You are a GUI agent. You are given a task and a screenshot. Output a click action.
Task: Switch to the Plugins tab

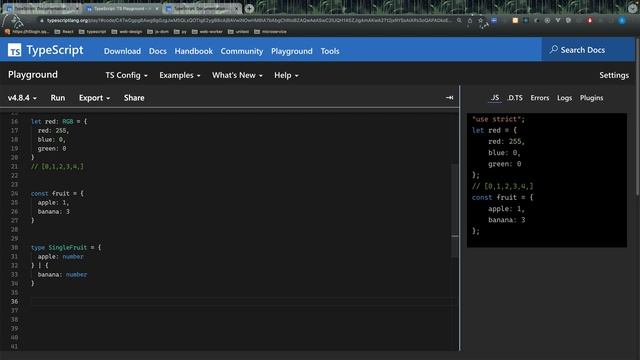[x=591, y=98]
